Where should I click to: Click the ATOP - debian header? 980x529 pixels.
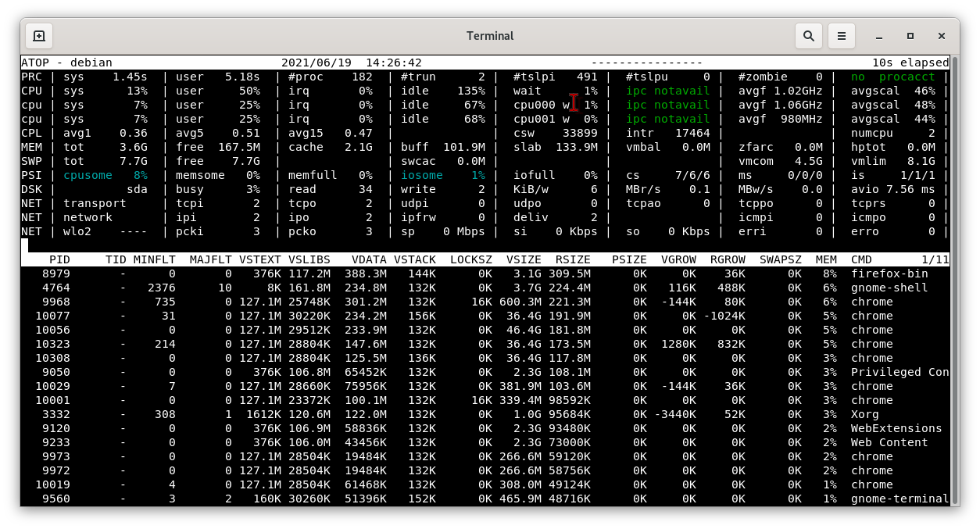66,63
